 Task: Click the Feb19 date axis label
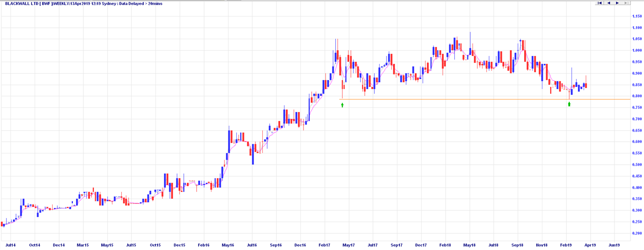pos(566,245)
